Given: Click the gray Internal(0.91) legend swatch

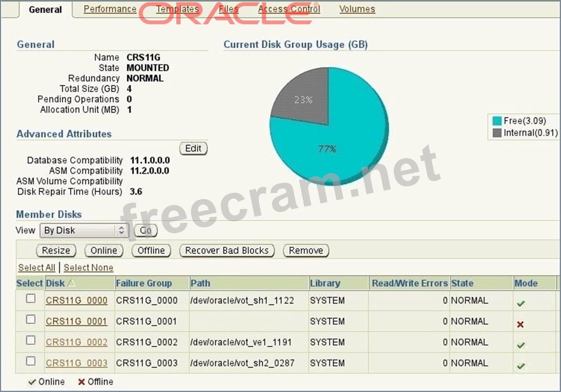Looking at the screenshot, I should (497, 133).
